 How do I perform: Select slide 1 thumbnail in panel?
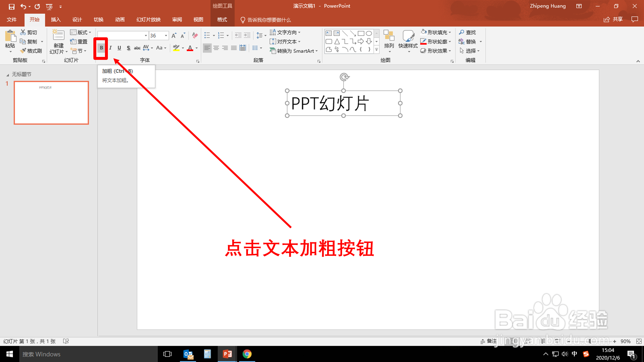point(51,103)
